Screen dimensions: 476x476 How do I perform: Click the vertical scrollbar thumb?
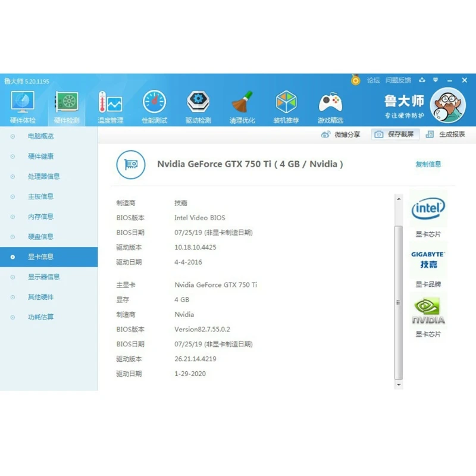[x=399, y=302]
